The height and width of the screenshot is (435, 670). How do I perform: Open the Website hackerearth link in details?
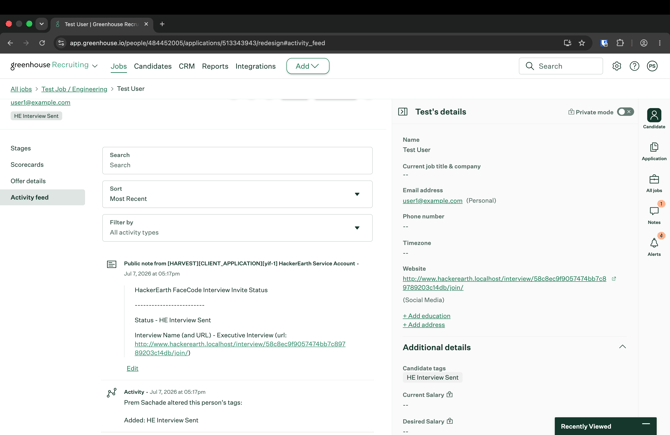pyautogui.click(x=504, y=283)
